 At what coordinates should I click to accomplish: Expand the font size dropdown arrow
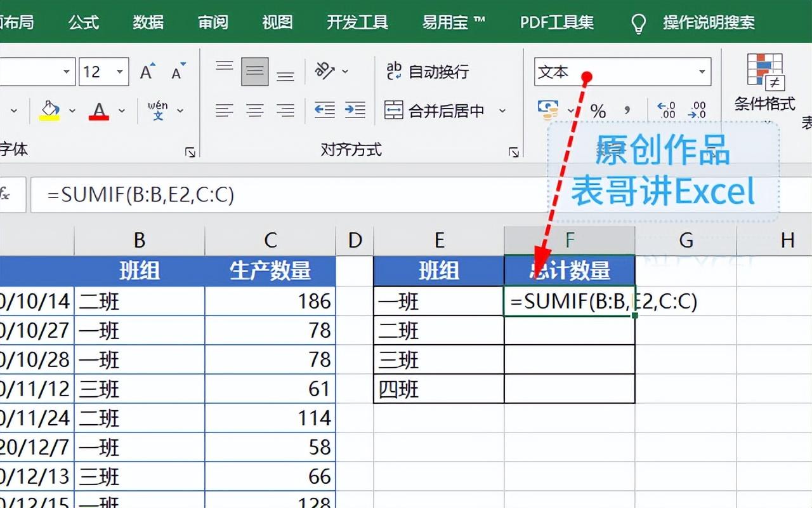tap(119, 72)
